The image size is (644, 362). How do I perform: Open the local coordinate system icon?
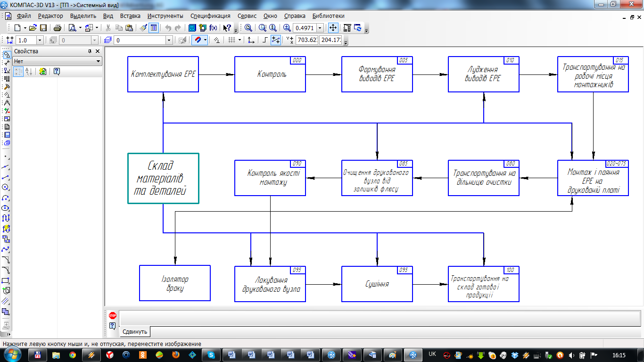coord(251,41)
